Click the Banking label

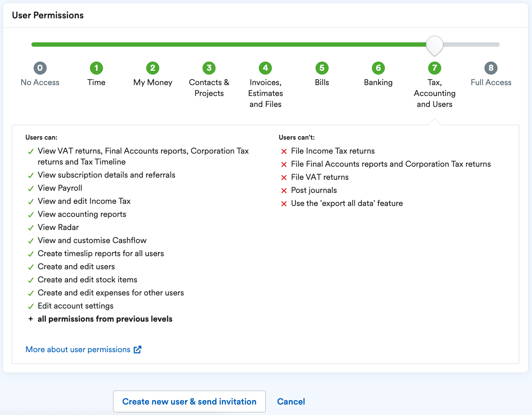378,82
